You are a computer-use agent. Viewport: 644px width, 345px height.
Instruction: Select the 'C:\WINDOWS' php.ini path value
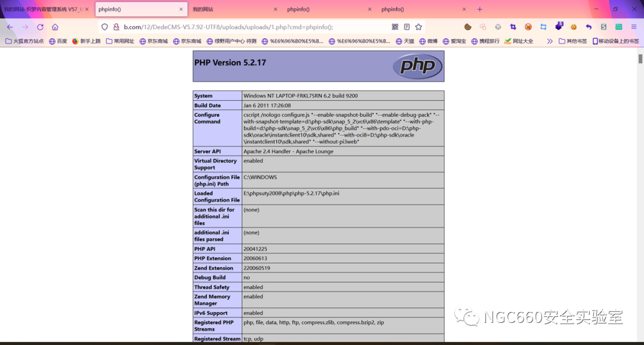[260, 177]
